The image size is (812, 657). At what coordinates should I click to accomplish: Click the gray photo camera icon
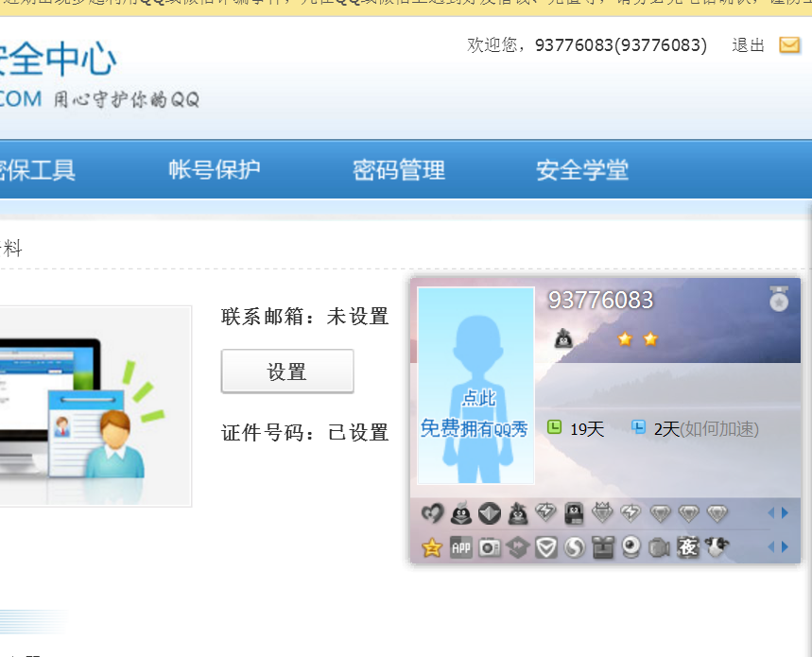[490, 547]
